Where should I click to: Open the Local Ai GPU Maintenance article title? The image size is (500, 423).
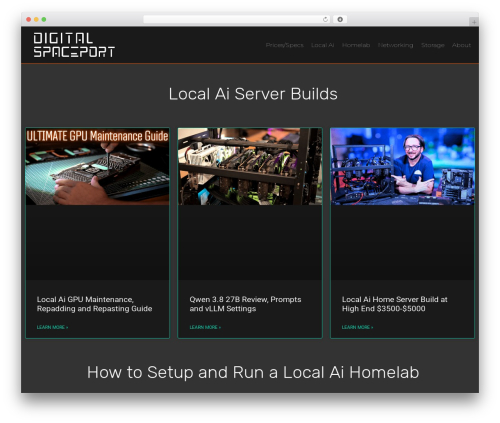tap(94, 304)
